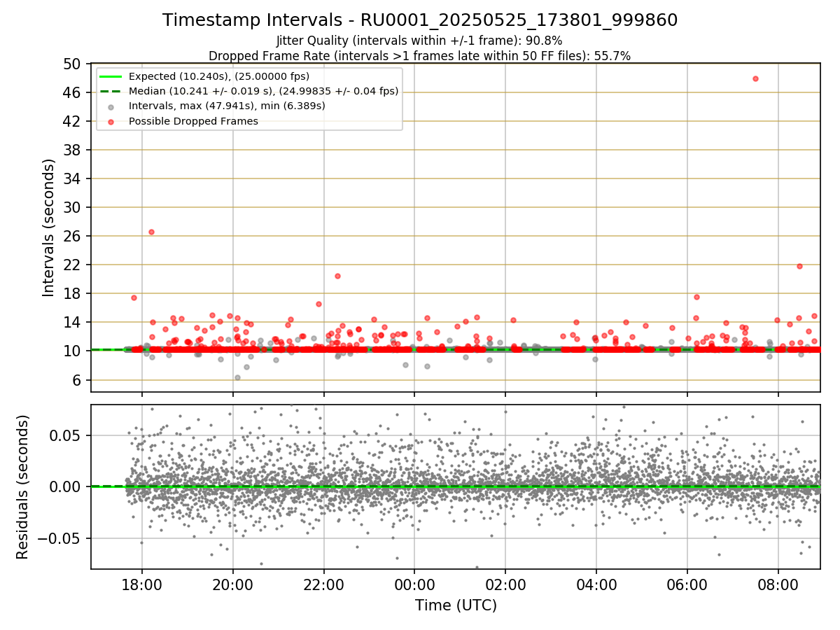This screenshot has width=840, height=630.
Task: Click the '46' y-axis tick label
Action: coord(72,92)
